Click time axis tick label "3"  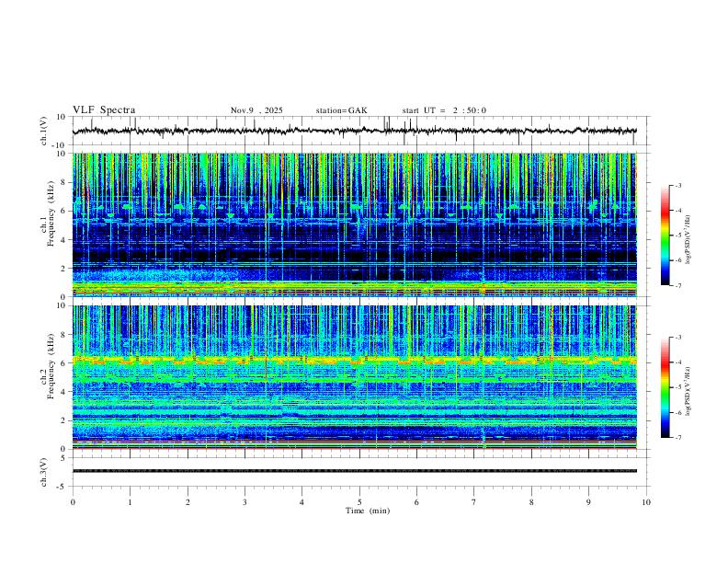point(245,502)
